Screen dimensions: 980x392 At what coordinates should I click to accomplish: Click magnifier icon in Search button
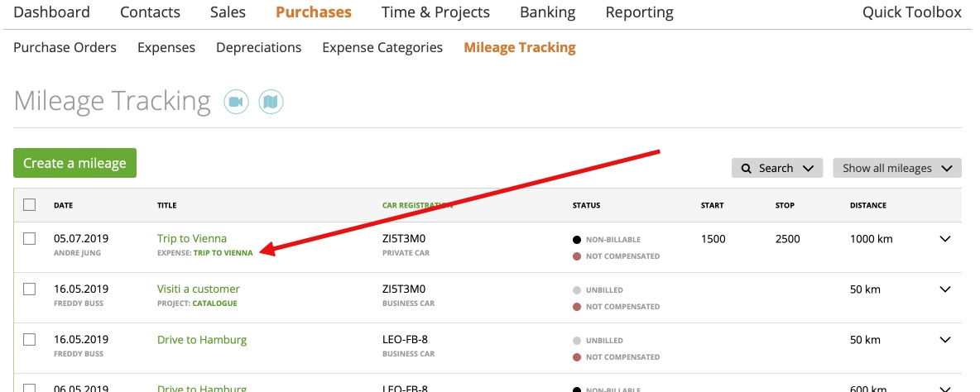pos(747,169)
